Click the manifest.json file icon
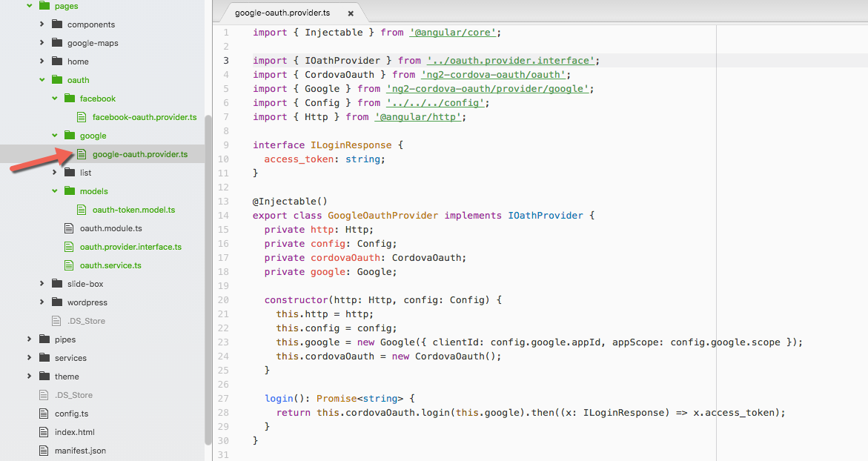The width and height of the screenshot is (868, 461). (44, 451)
